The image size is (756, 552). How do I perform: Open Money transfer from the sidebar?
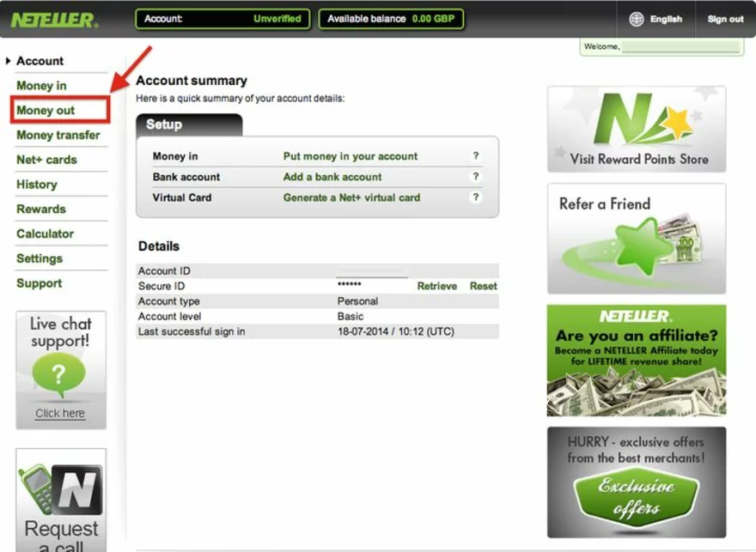[x=58, y=135]
